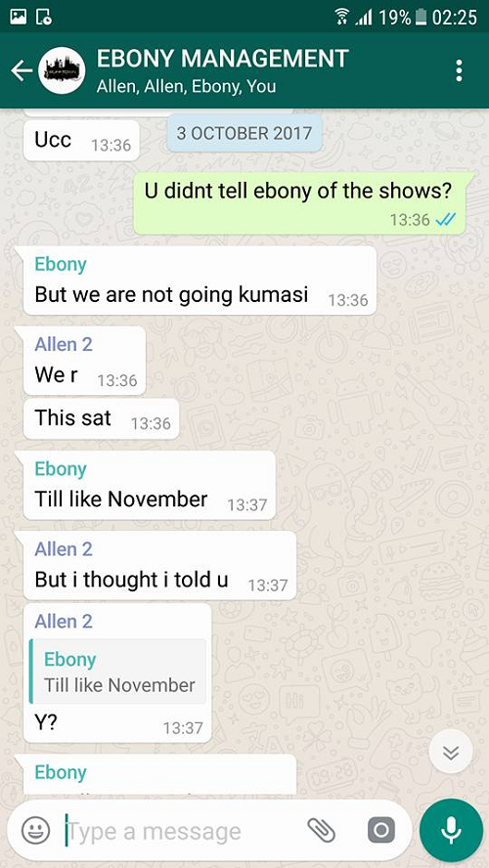Viewport: 489px width, 868px height.
Task: Tap the quoted 'Till like November' reply preview
Action: click(x=117, y=672)
